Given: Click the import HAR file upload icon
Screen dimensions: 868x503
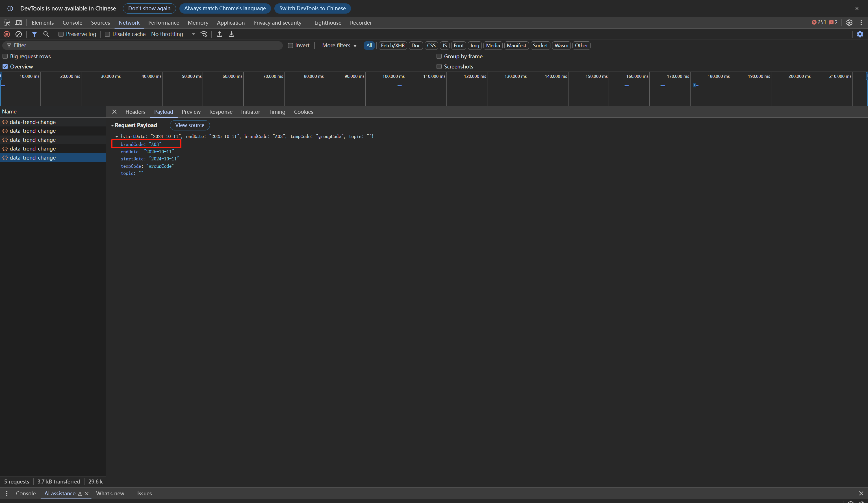Looking at the screenshot, I should (220, 34).
